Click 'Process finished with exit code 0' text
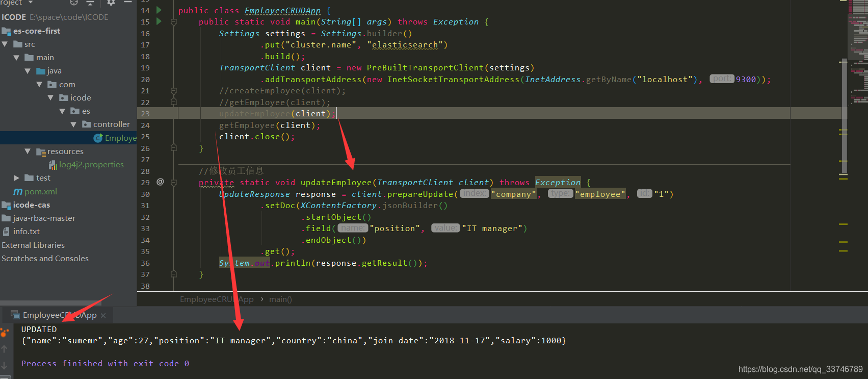 pyautogui.click(x=105, y=363)
